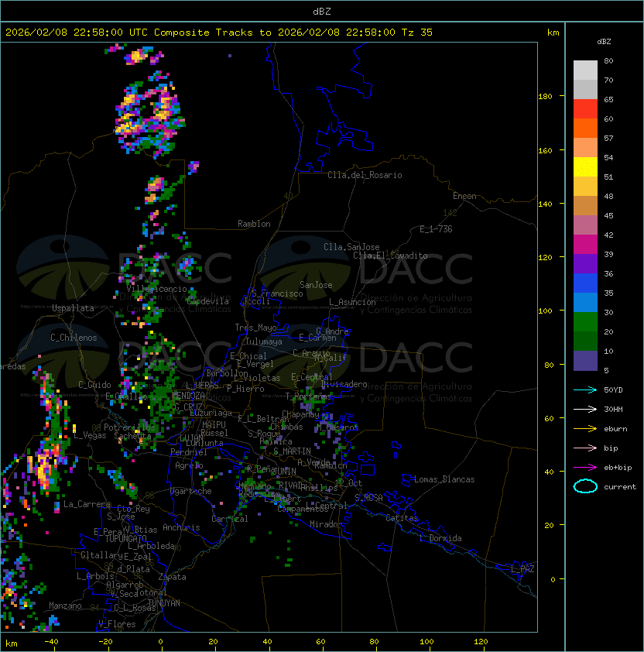Pick the tan 45-48 dBZ swatch
This screenshot has width=644, height=652.
click(x=585, y=206)
